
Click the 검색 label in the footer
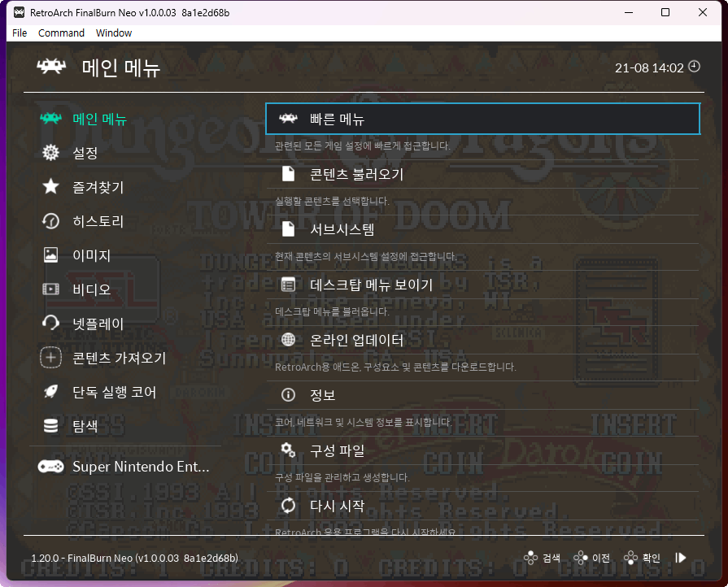click(551, 558)
